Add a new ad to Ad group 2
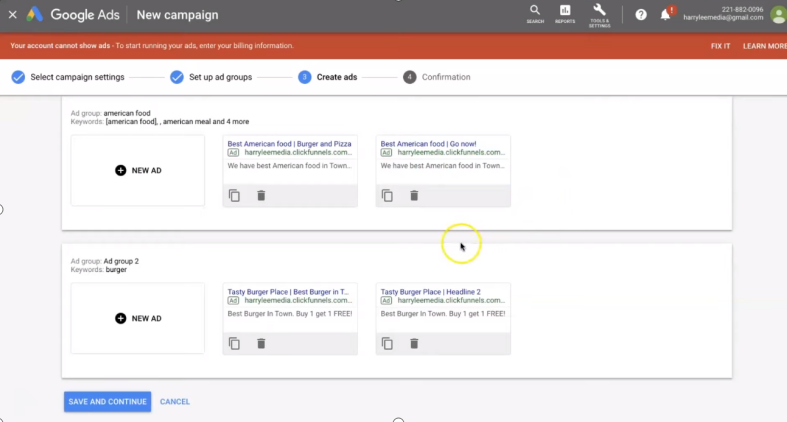This screenshot has width=787, height=422. (138, 319)
